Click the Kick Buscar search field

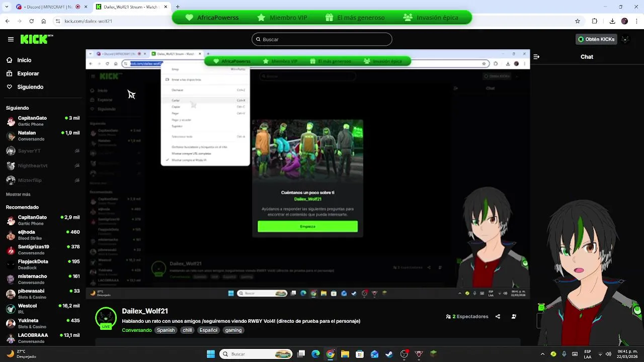(x=322, y=39)
